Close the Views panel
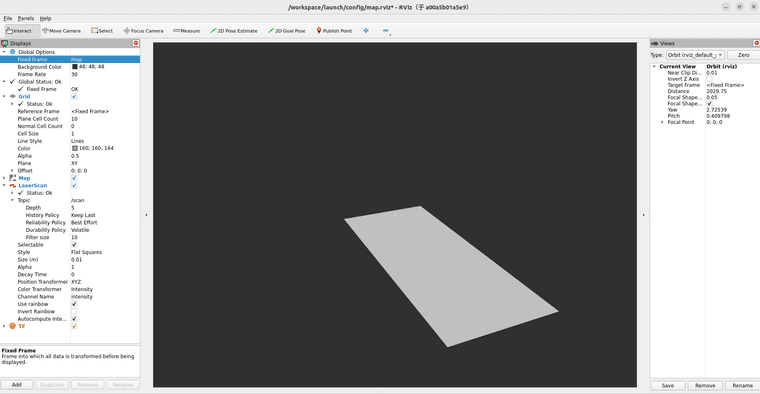 pyautogui.click(x=756, y=43)
